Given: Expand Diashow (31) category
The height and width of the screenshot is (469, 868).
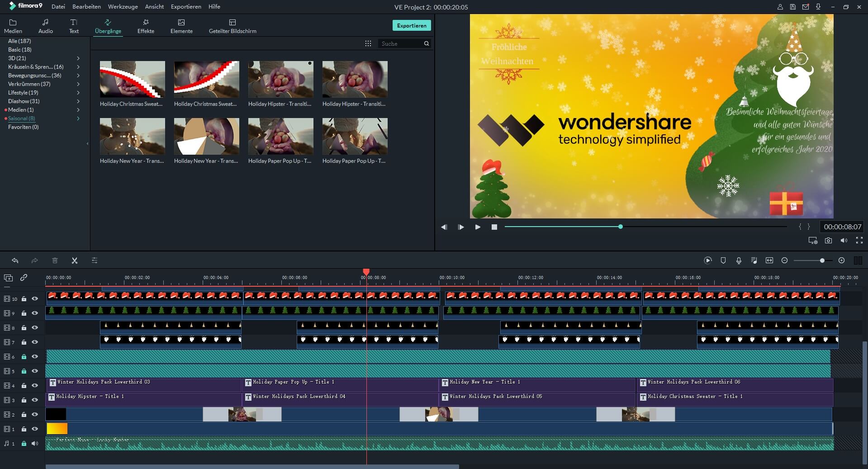Looking at the screenshot, I should (78, 101).
